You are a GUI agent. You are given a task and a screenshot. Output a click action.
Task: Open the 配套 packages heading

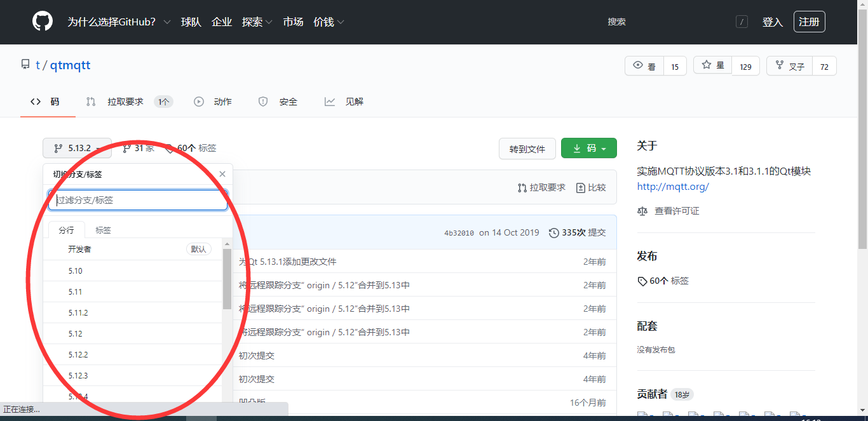[x=647, y=326]
